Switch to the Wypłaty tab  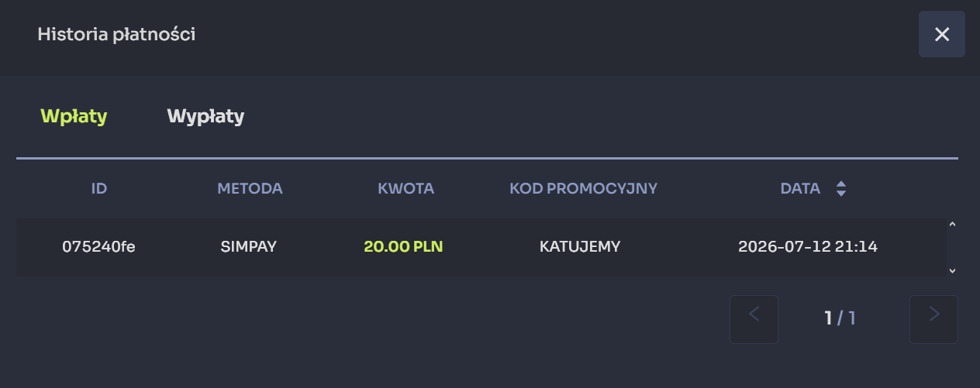[x=205, y=116]
